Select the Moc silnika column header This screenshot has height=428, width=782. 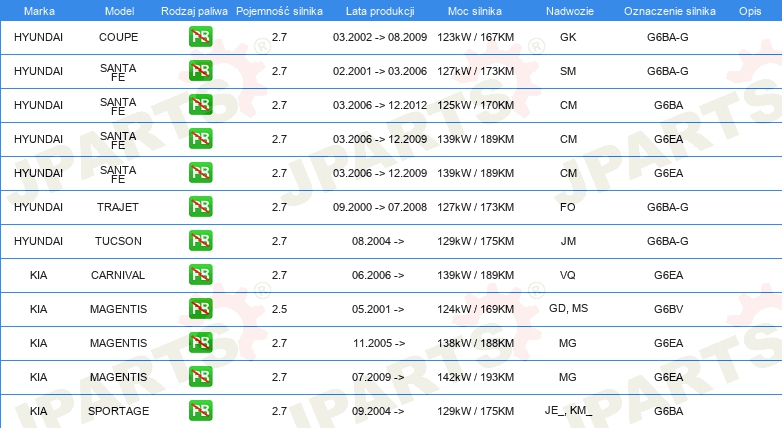(x=475, y=11)
